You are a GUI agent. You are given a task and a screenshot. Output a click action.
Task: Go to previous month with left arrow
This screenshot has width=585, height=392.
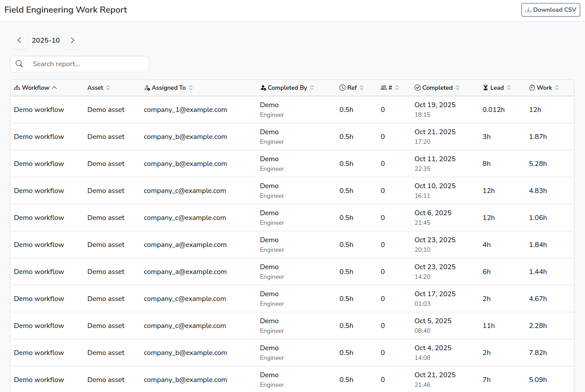[19, 40]
